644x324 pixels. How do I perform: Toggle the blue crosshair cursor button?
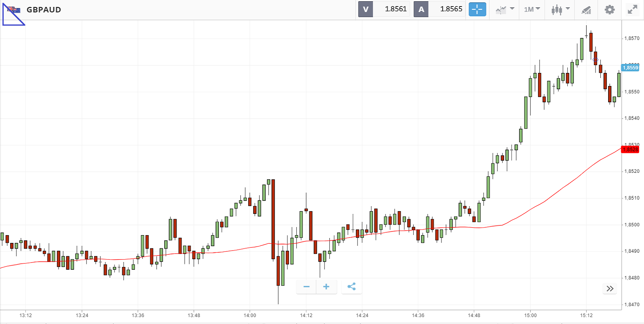click(x=477, y=9)
